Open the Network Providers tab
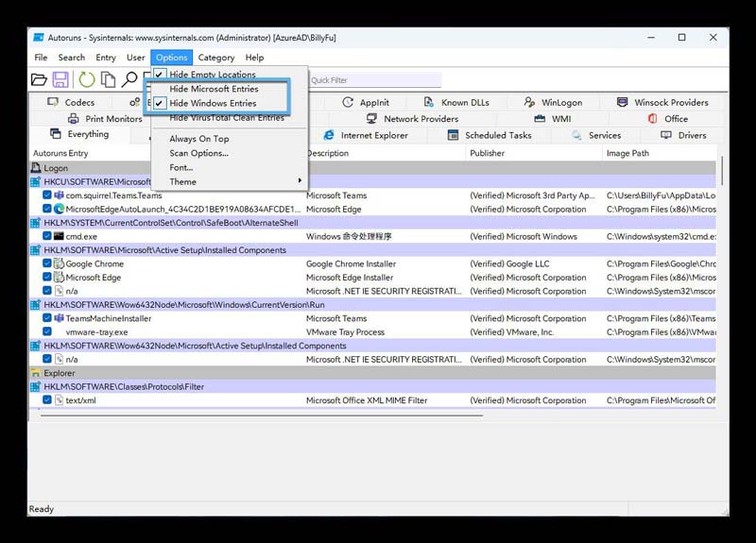Viewport: 756px width, 543px height. coord(412,119)
